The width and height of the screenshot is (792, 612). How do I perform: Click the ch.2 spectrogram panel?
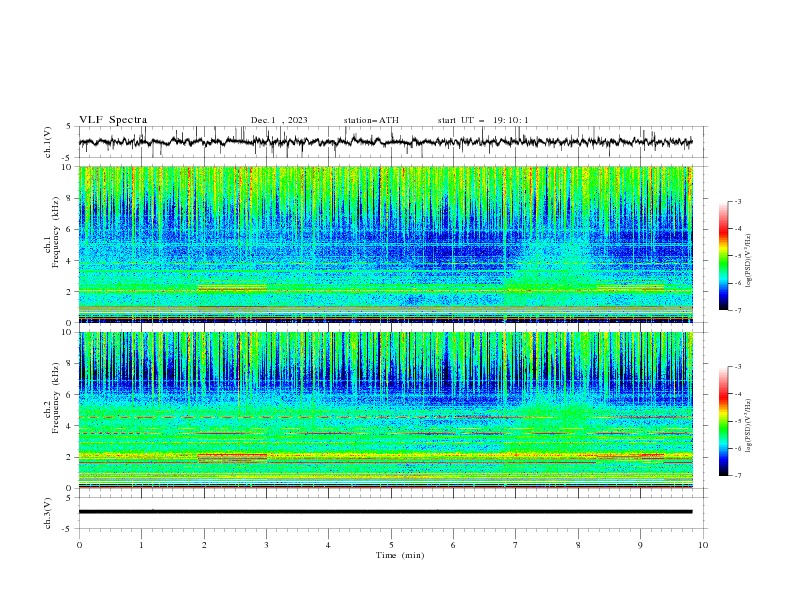pyautogui.click(x=386, y=410)
